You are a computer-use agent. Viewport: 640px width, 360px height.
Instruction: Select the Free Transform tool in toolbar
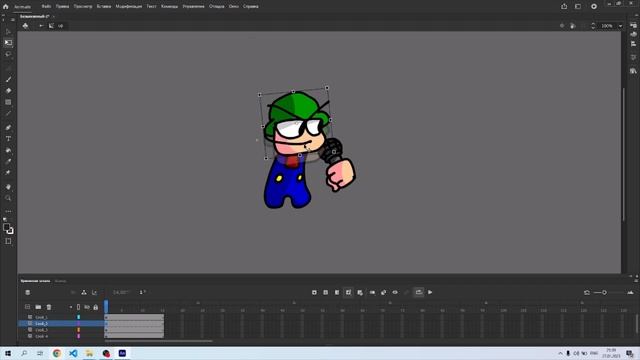click(8, 42)
